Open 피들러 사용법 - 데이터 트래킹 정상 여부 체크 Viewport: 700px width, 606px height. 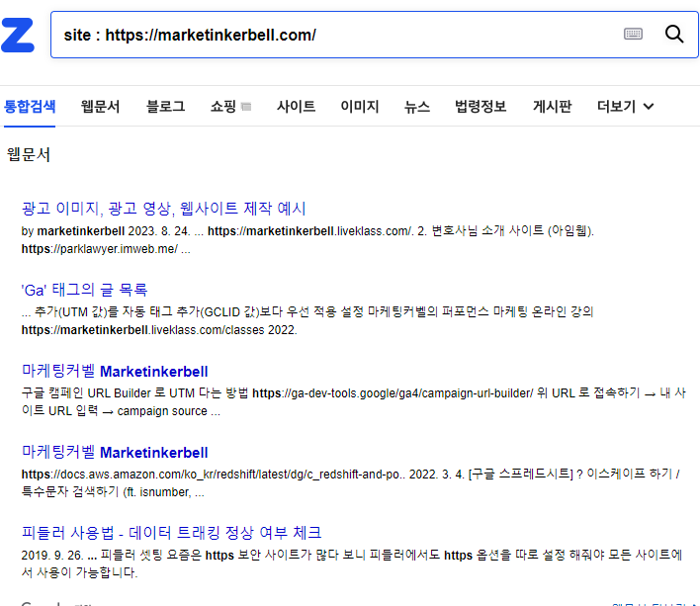click(171, 533)
